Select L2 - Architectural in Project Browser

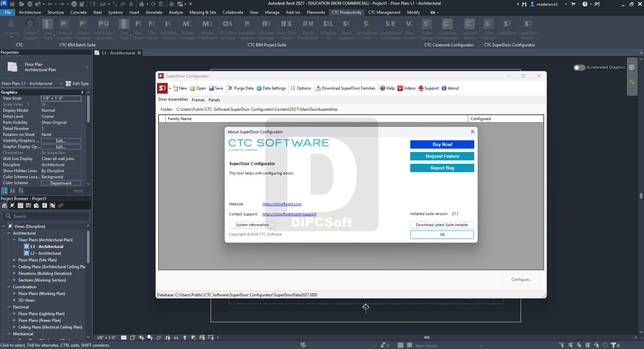(46, 253)
